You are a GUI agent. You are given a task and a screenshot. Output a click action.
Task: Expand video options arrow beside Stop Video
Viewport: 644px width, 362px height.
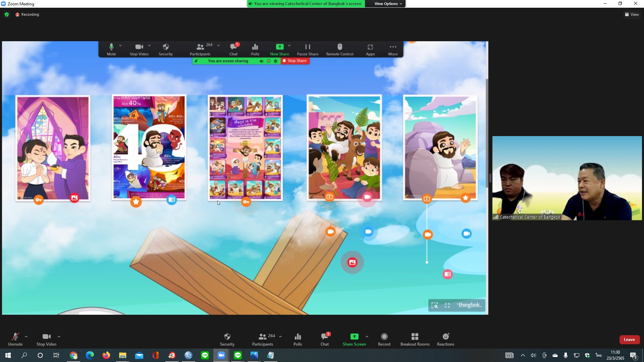tap(59, 337)
